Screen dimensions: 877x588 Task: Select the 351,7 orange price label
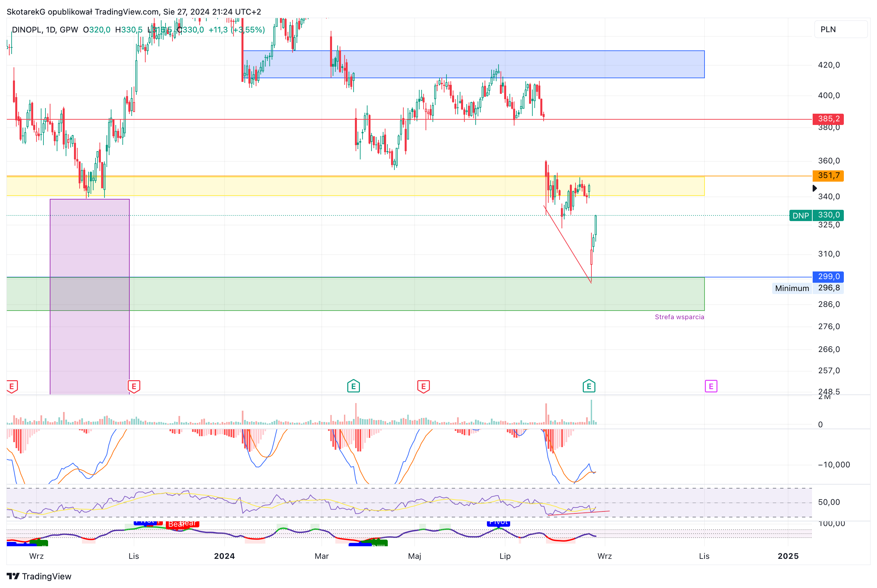828,175
